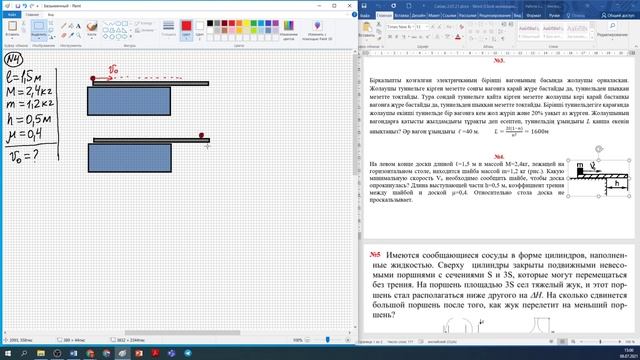Click the problem №4 diagram image in Word
Screen dimensions: 640x360
click(599, 178)
